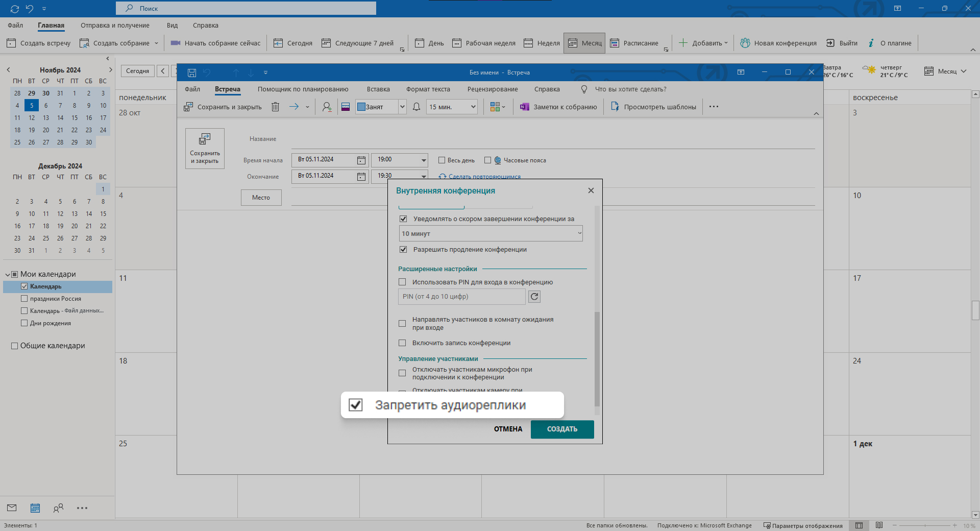Click the Categorize colored squares icon
Viewport: 980px width, 531px height.
click(x=495, y=107)
